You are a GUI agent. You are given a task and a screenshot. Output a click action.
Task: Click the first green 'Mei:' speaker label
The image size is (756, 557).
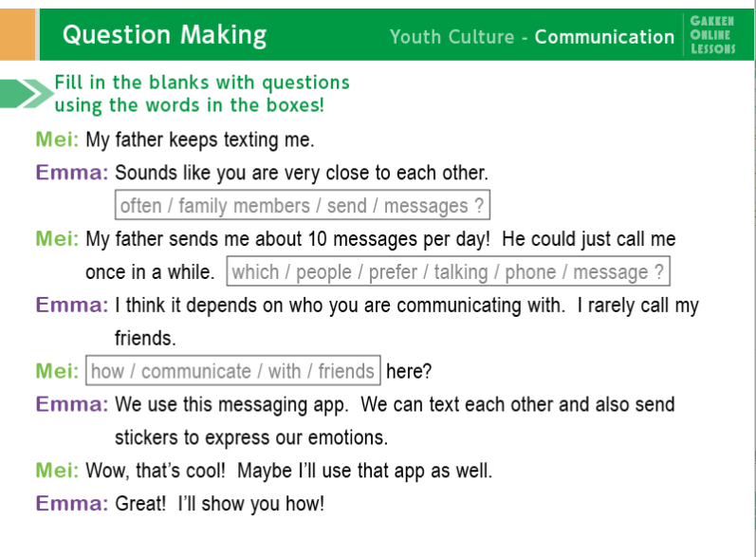[x=57, y=139]
